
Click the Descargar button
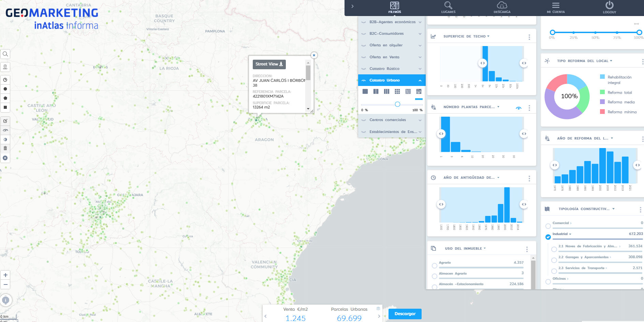click(405, 314)
